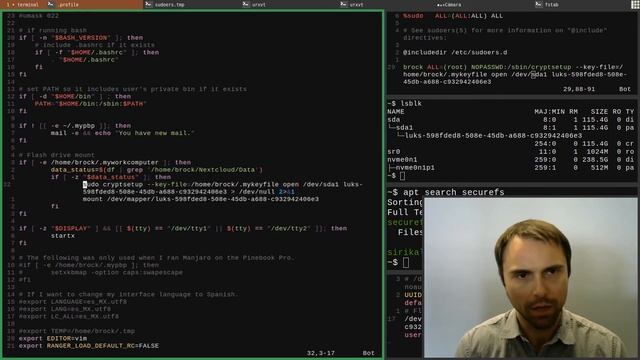Viewport: 640px width, 360px height.
Task: Click the 'export RANGER_LOAD_DEFAULT_RC=FALSE' line
Action: 89,346
